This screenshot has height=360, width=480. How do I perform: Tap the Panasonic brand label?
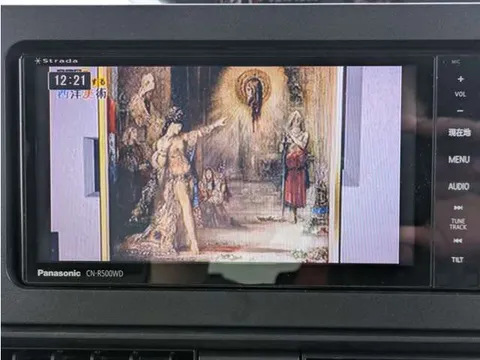coord(59,273)
